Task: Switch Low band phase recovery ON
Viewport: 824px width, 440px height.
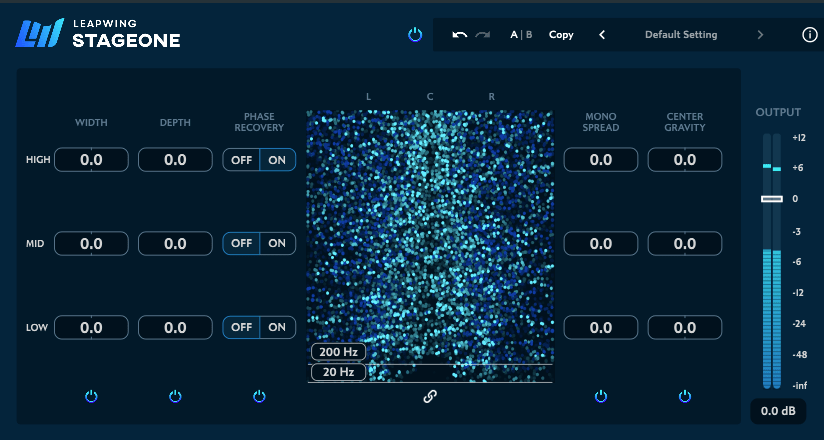Action: pyautogui.click(x=277, y=327)
